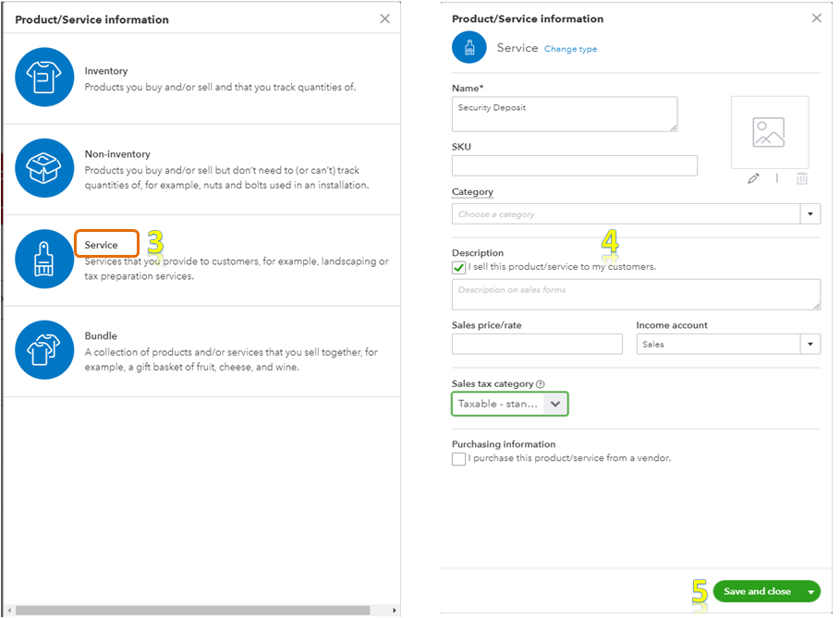Check 'I purchase this product/service from a vendor'
The height and width of the screenshot is (618, 840).
coord(459,459)
